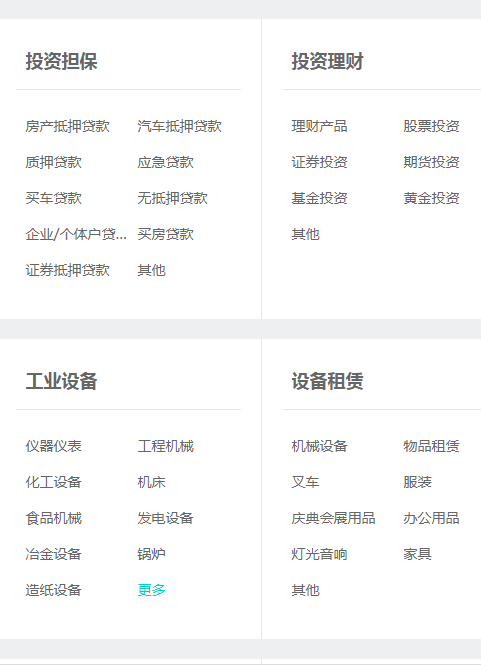Open 机械设备 under 设备租赁

tap(320, 446)
